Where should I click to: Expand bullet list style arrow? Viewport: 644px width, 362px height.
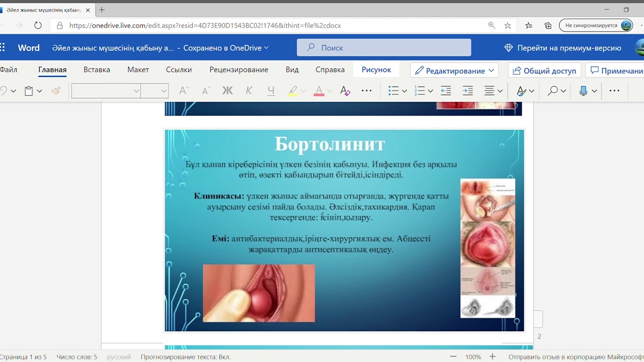(x=404, y=91)
